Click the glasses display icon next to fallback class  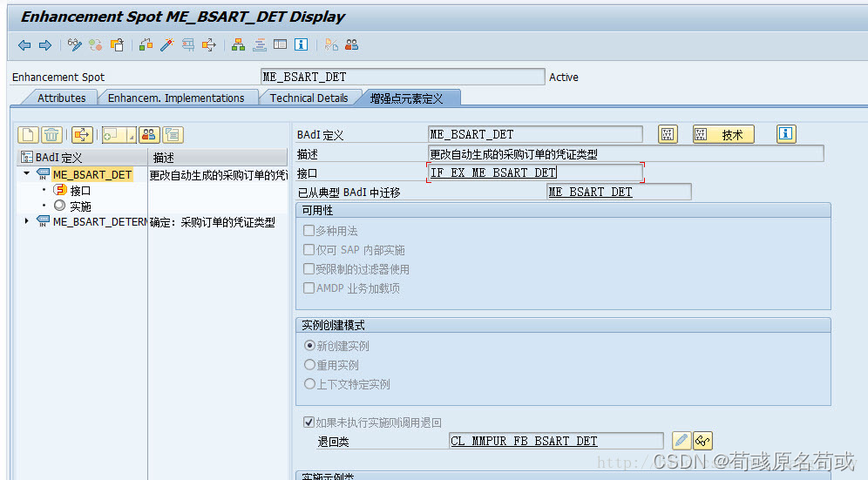point(702,441)
